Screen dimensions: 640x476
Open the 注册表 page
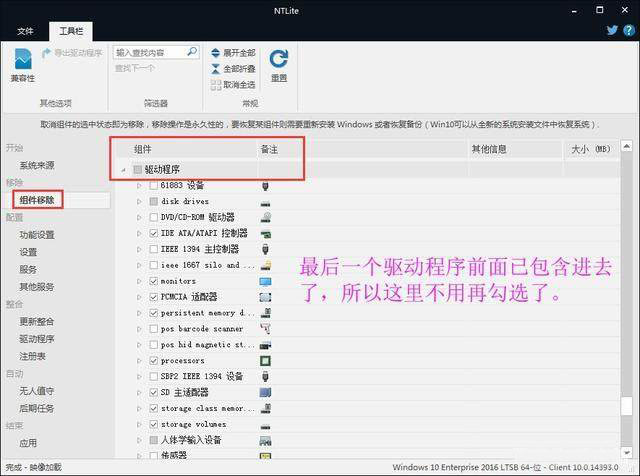coord(32,356)
